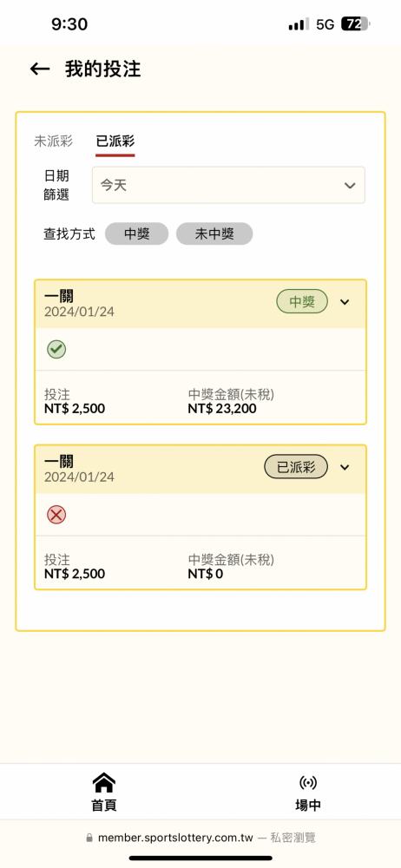Toggle the 未中獎 filter chip
Image resolution: width=401 pixels, height=868 pixels.
click(x=214, y=233)
